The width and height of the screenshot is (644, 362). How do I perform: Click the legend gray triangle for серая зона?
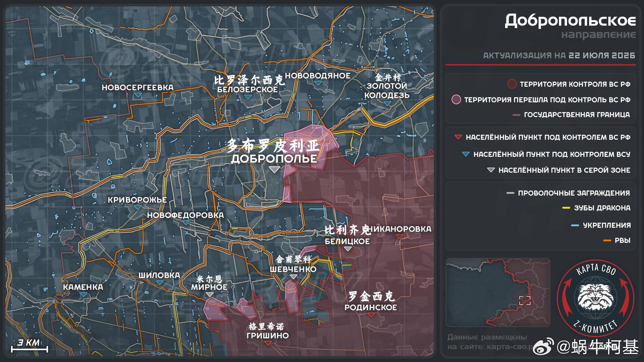491,170
